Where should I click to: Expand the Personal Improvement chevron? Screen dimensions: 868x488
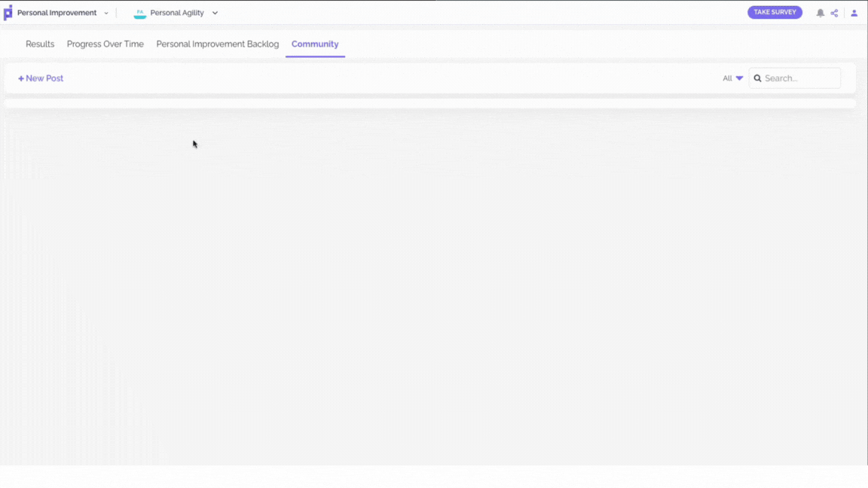coord(106,13)
